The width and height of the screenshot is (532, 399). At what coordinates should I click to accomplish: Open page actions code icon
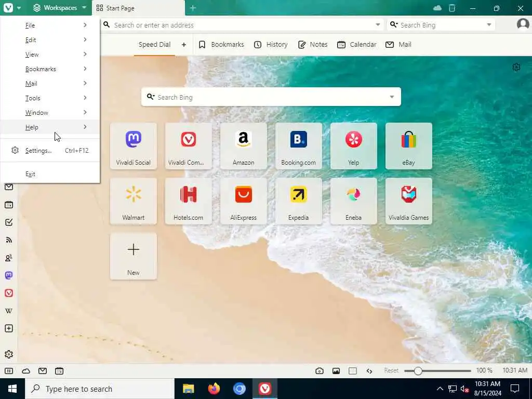click(x=369, y=371)
